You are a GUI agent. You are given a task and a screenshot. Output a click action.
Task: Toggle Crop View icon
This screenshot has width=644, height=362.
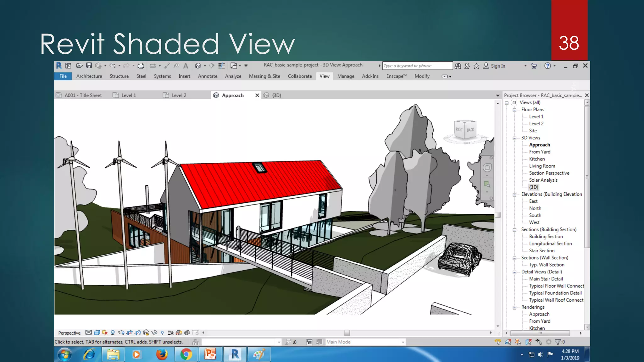(129, 333)
